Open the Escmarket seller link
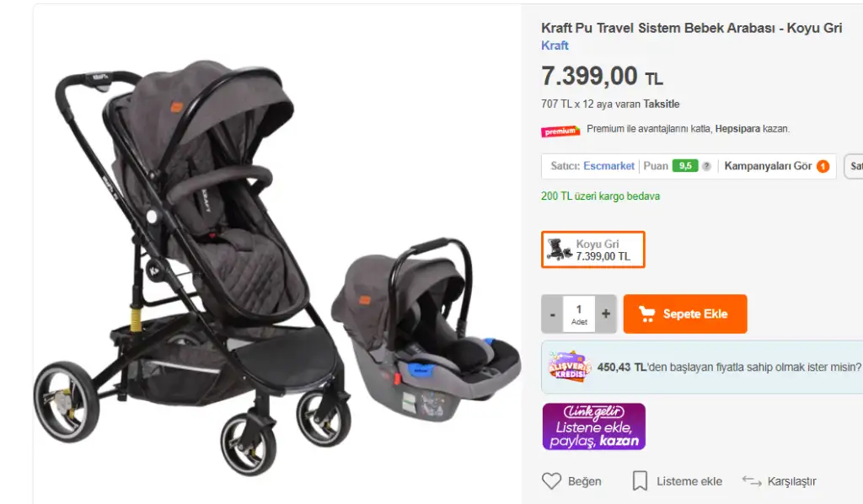 tap(608, 166)
